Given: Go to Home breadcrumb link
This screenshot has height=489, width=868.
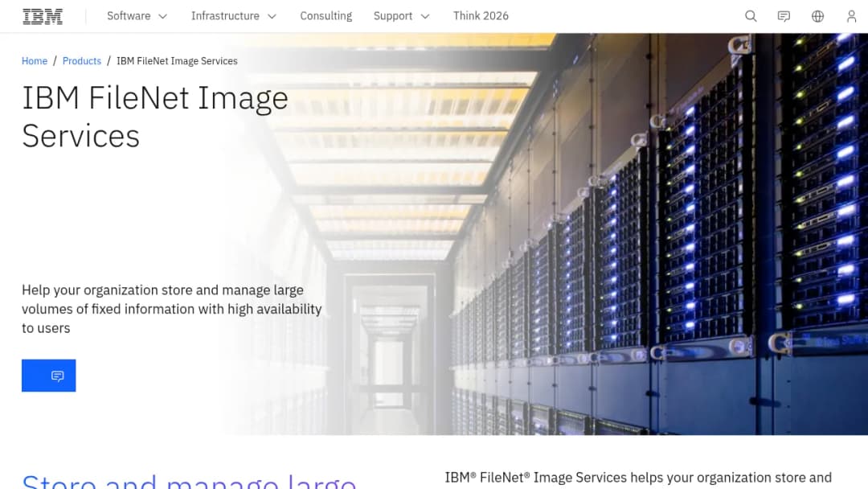Looking at the screenshot, I should [x=35, y=61].
